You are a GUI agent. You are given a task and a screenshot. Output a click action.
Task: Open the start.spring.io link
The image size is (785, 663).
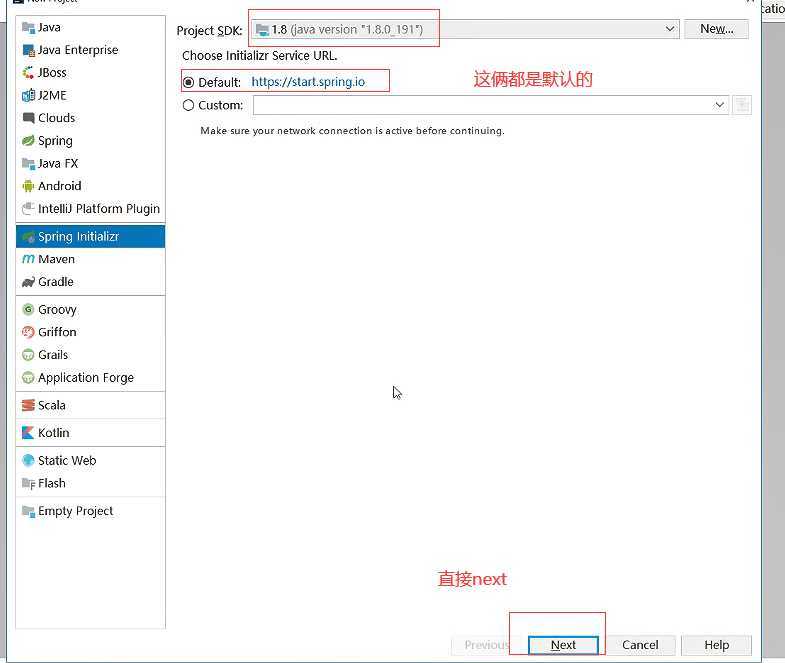point(308,82)
